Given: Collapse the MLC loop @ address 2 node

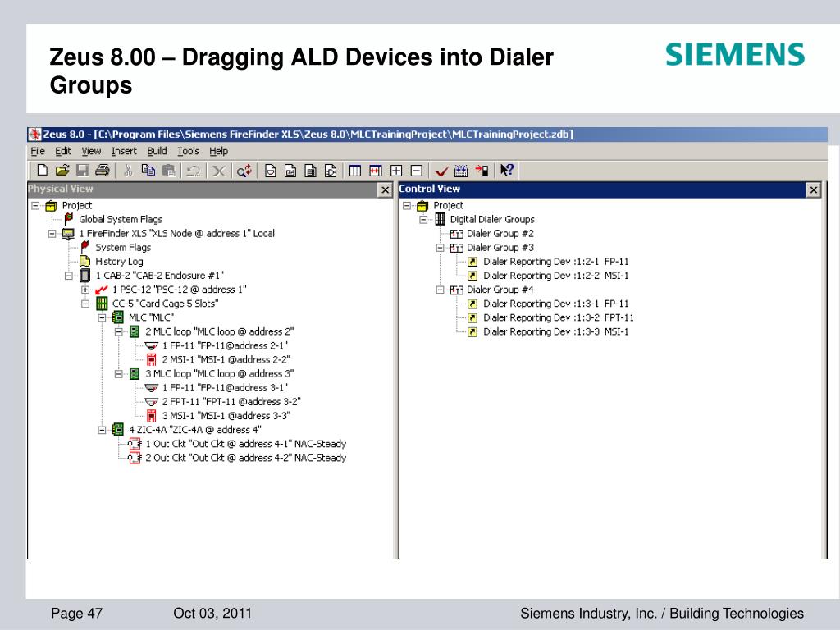Looking at the screenshot, I should 118,331.
